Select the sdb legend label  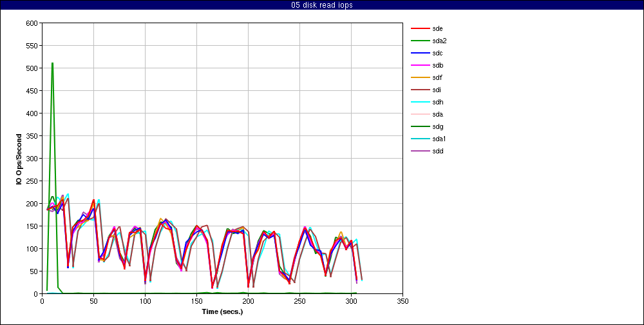[437, 65]
